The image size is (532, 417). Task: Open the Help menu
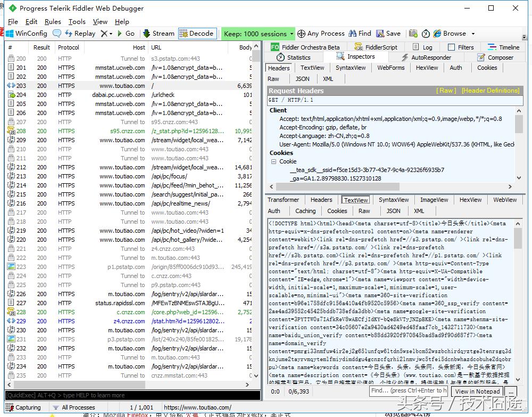(122, 22)
